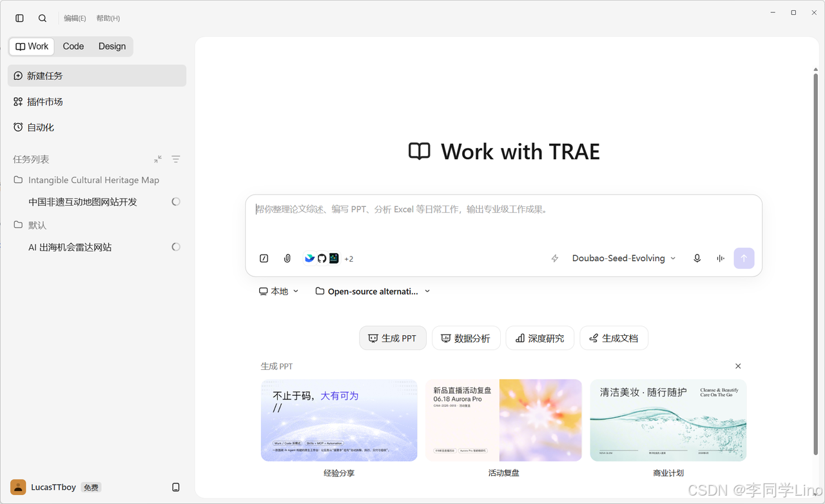
Task: Switch to the Code tab
Action: click(73, 46)
